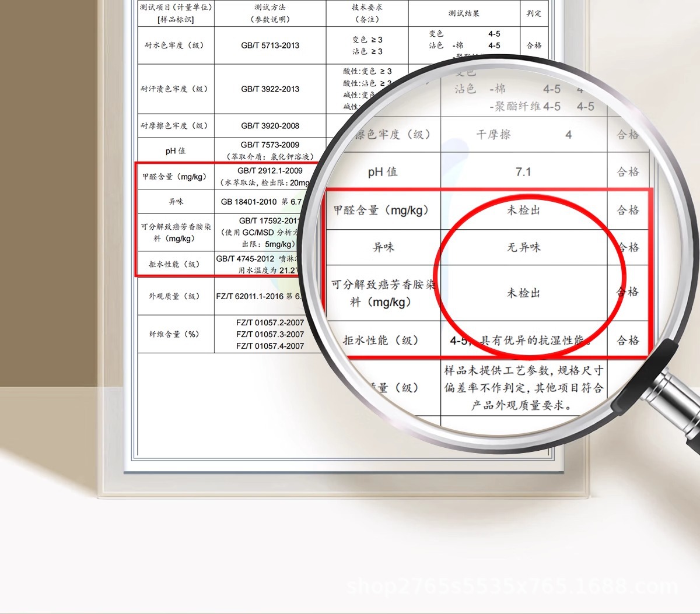Click standard code 'GB/T 3922-2013'

[270, 89]
